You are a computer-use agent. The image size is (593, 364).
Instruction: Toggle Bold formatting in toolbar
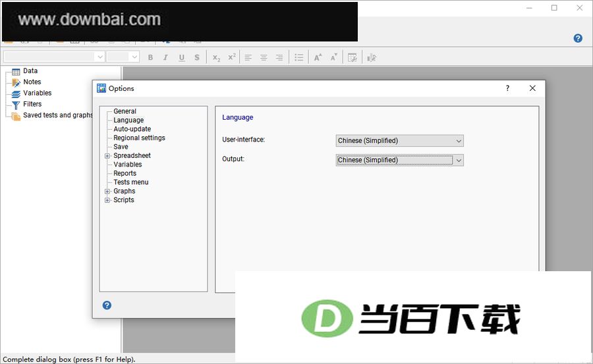150,57
